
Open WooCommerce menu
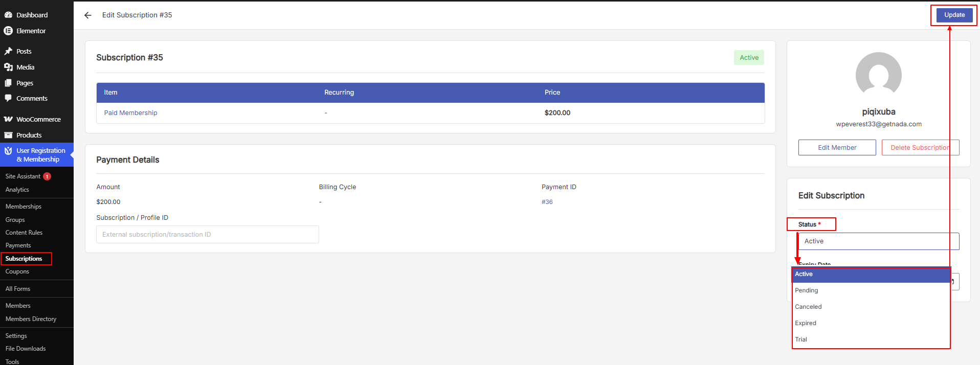tap(38, 119)
